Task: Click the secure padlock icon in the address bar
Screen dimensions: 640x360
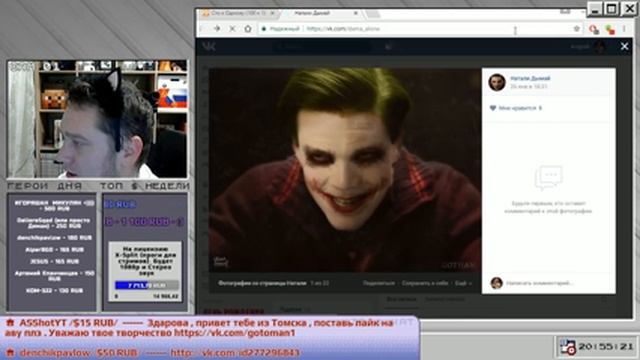Action: click(264, 29)
